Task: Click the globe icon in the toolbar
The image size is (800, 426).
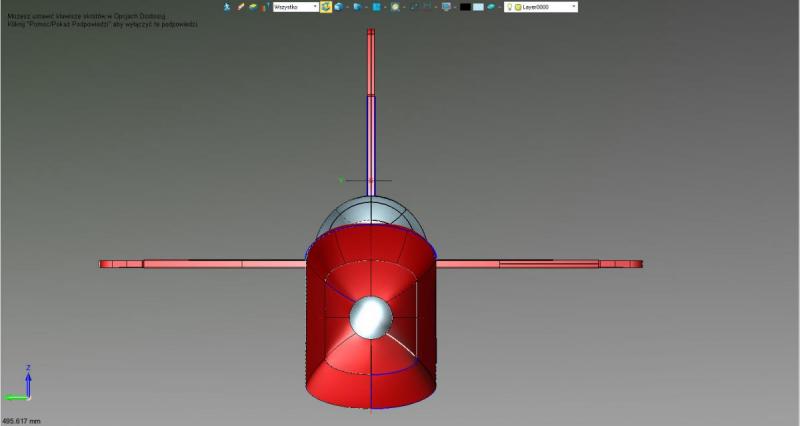Action: 396,7
